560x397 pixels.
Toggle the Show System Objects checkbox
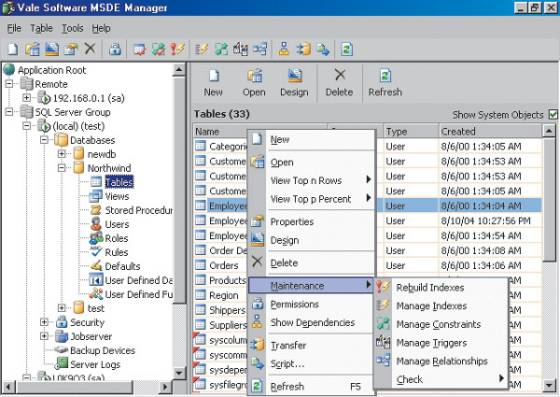553,115
